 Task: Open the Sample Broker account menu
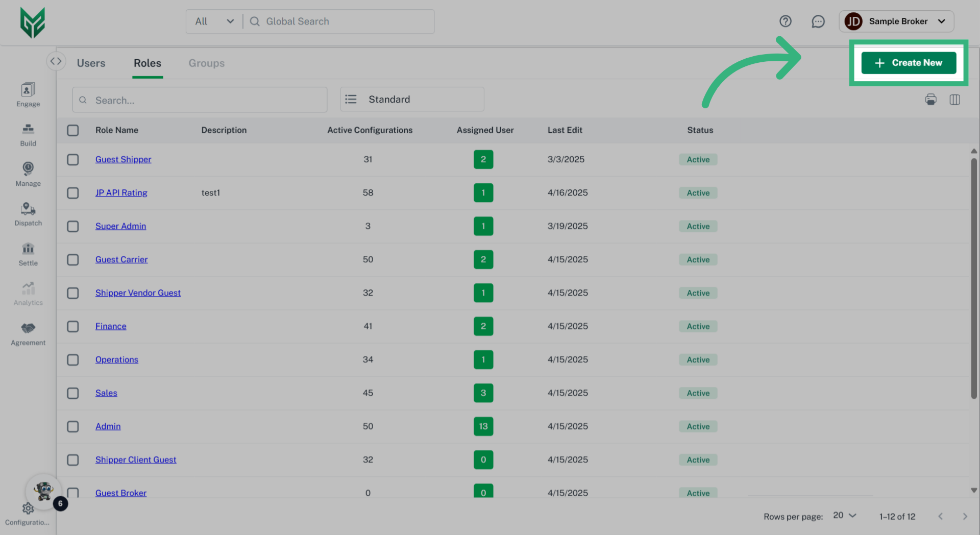point(896,21)
